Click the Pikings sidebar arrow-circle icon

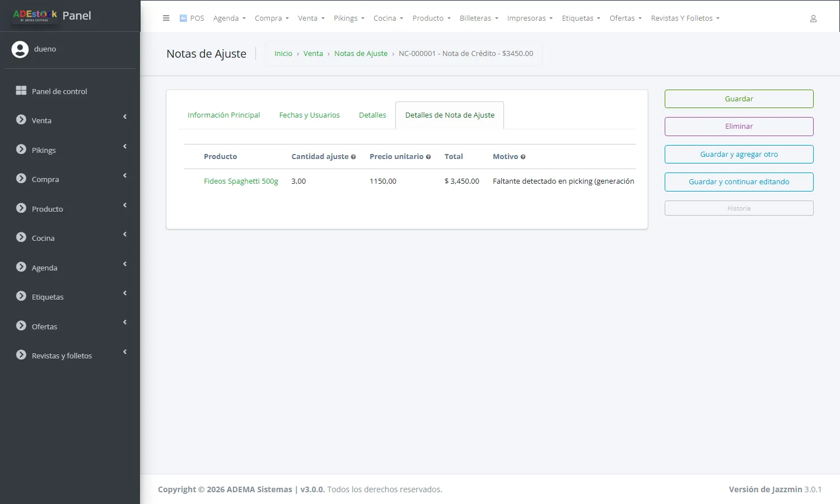(21, 150)
